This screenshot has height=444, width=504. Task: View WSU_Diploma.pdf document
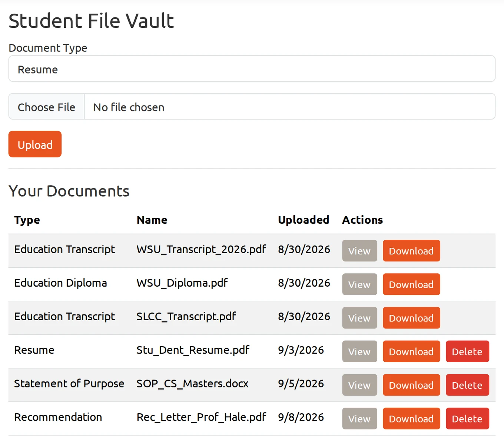(359, 284)
